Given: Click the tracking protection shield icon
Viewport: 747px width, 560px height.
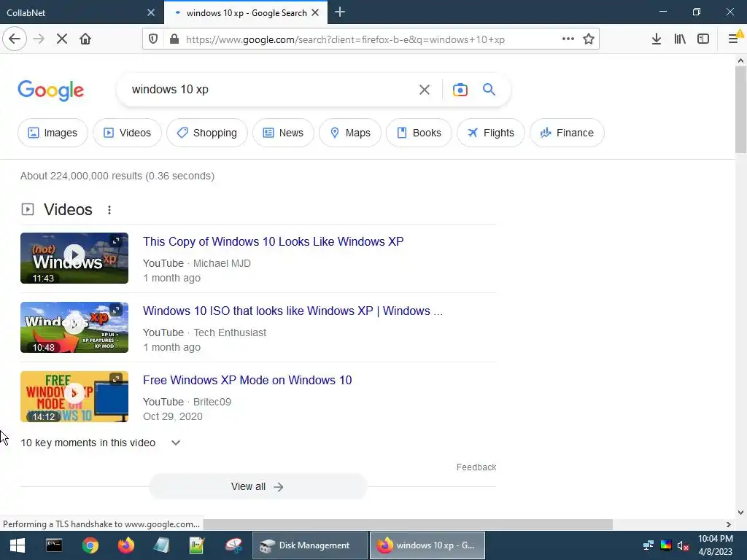Looking at the screenshot, I should click(153, 39).
